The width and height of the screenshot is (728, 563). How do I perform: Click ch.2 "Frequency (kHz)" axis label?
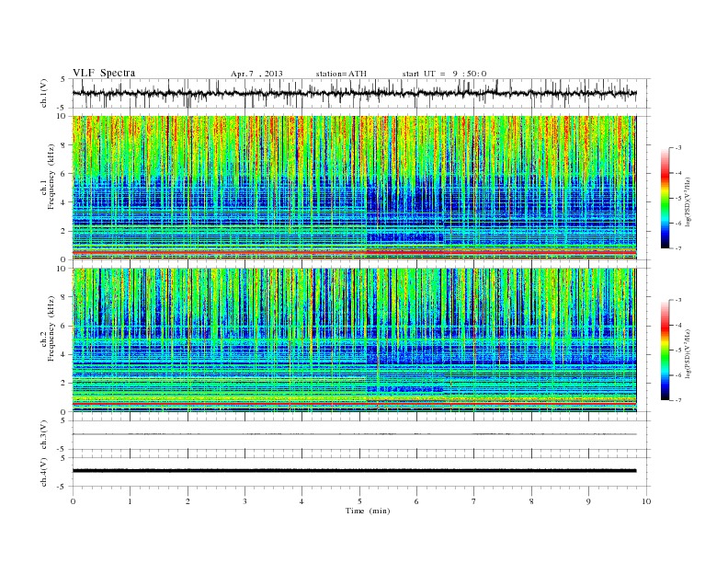tap(51, 328)
